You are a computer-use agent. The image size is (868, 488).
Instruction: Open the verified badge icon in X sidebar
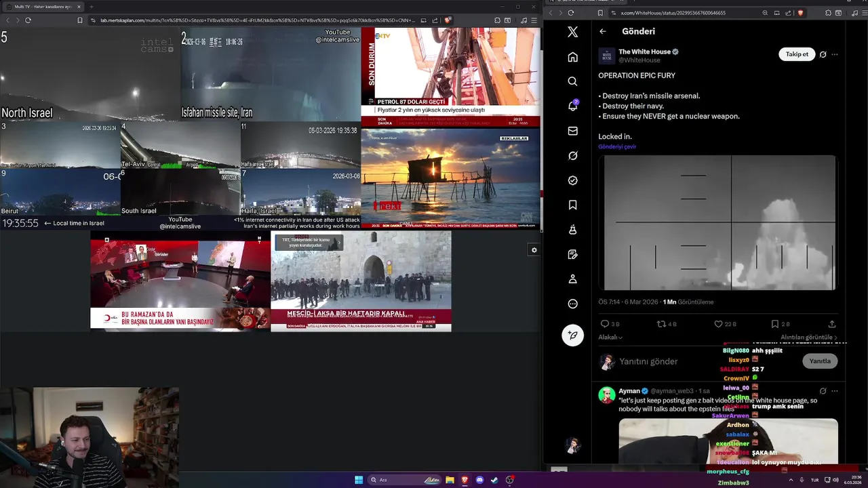tap(572, 180)
